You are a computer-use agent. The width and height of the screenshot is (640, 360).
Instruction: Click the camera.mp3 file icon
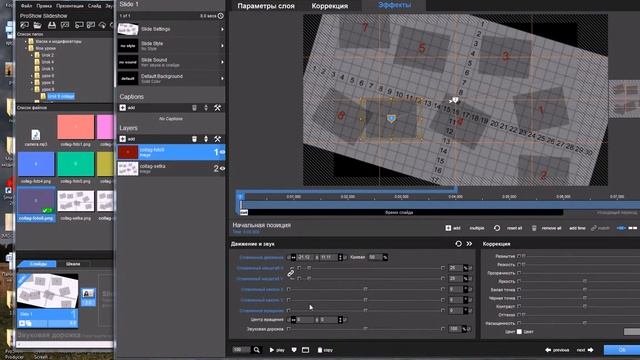point(36,135)
